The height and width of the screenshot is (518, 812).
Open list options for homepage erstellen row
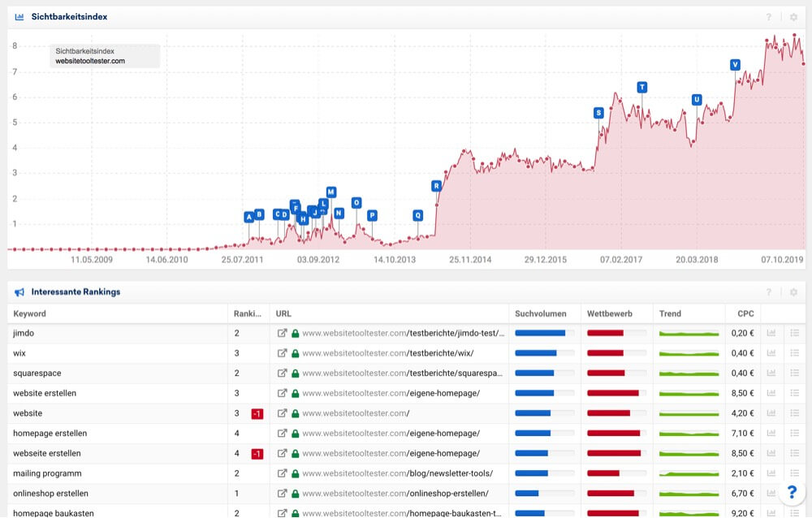(x=795, y=433)
